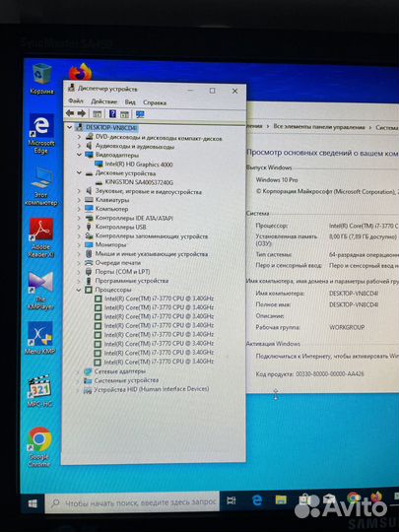Image resolution: width=399 pixels, height=532 pixels.
Task: Collapse the Дисковые устройства category
Action: pos(79,173)
